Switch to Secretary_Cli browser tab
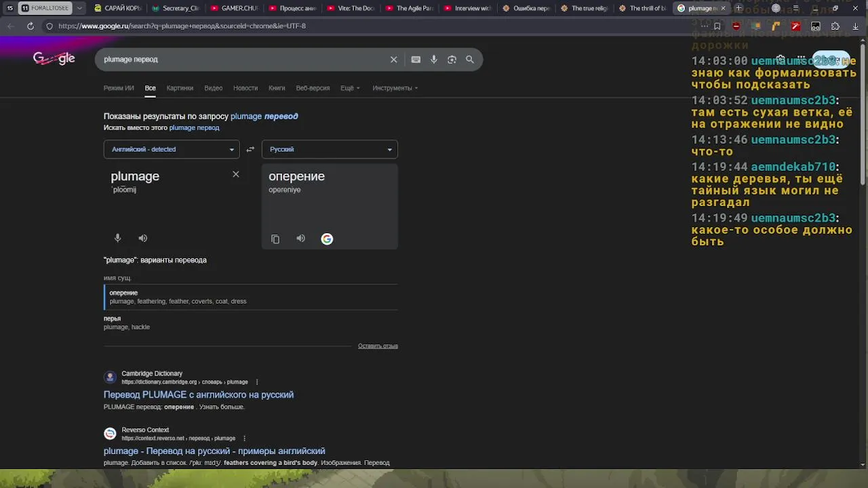Image resolution: width=868 pixels, height=488 pixels. tap(176, 8)
